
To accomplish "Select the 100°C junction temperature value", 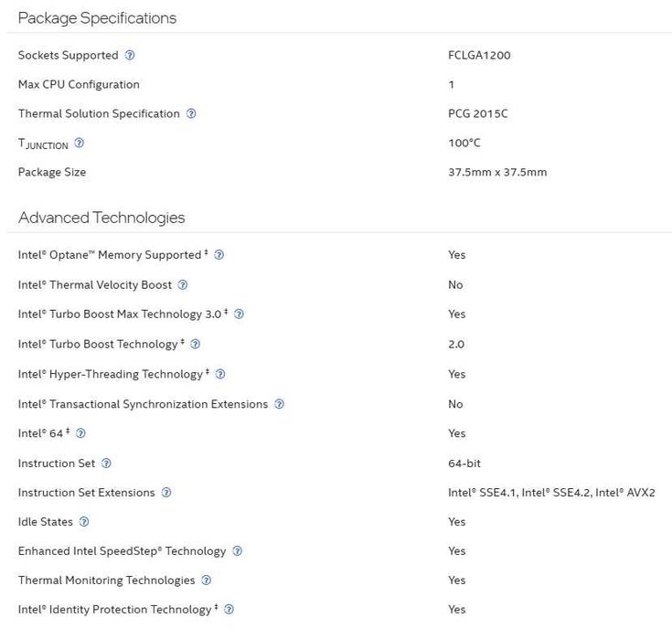I will tap(464, 143).
